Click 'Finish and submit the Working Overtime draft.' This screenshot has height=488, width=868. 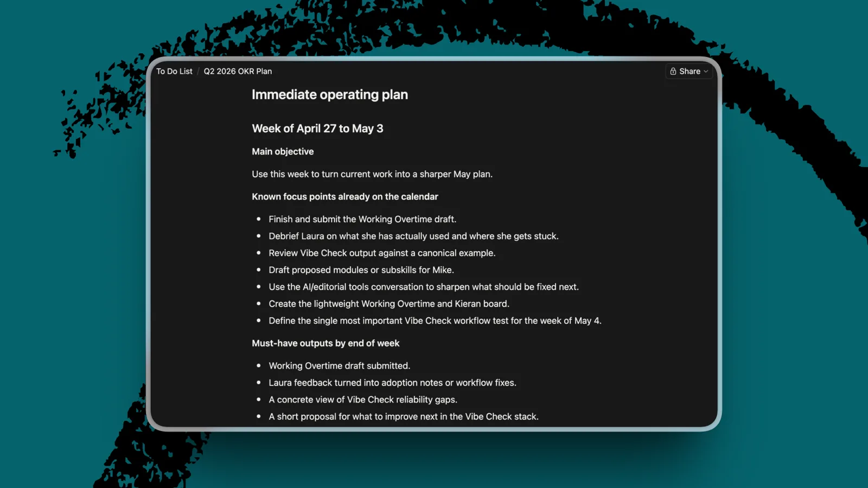(x=362, y=219)
